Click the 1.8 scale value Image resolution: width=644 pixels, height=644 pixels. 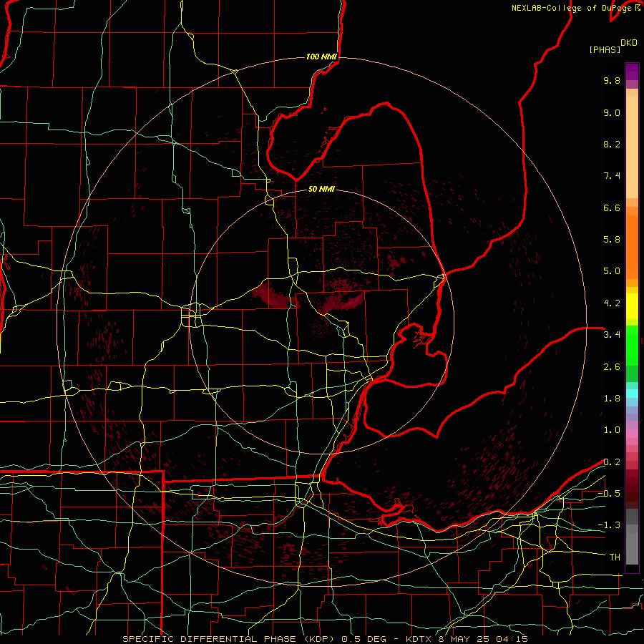coord(612,399)
